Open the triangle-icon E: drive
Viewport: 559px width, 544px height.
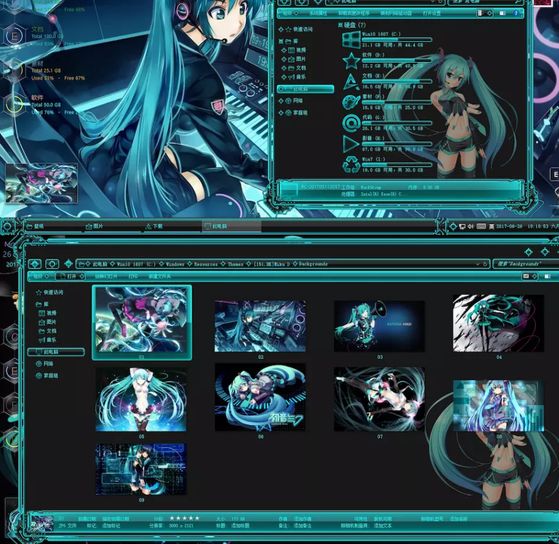387,82
